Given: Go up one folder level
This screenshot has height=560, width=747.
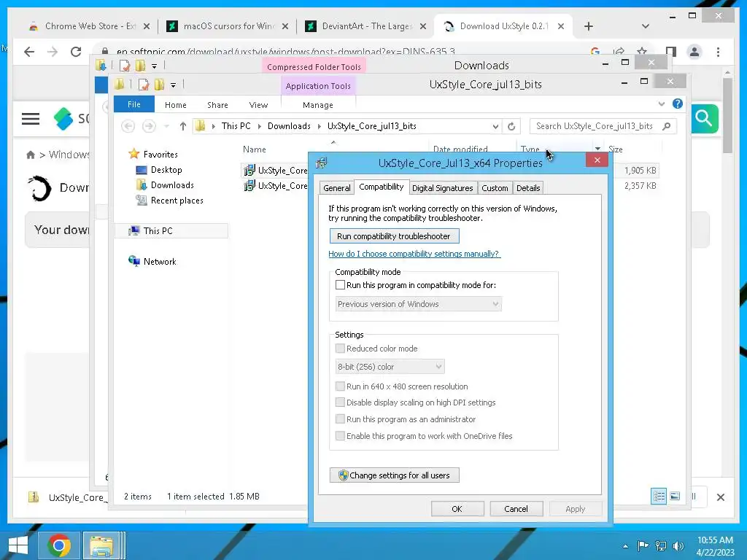Looking at the screenshot, I should click(x=183, y=126).
